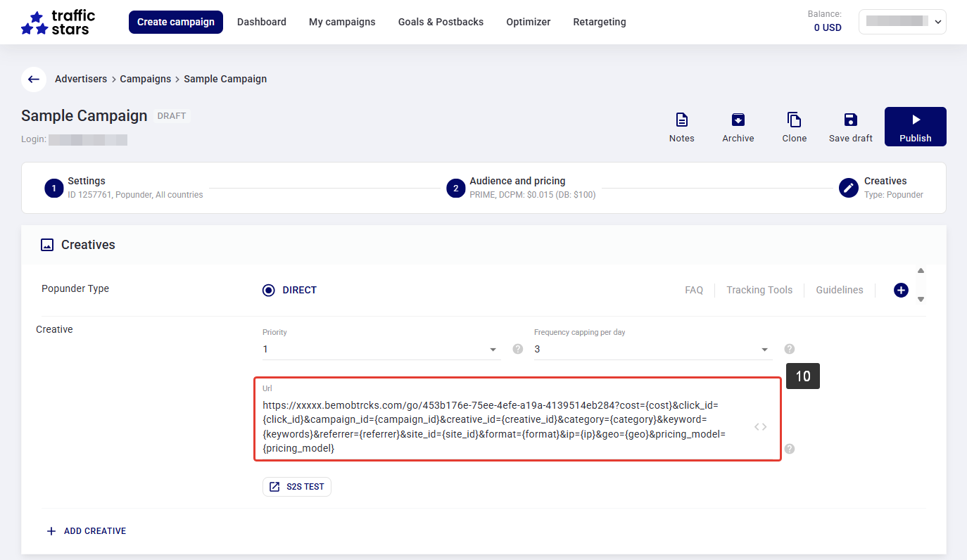Screen dimensions: 967x560
Task: Archive the Sample Campaign
Action: [x=738, y=127]
